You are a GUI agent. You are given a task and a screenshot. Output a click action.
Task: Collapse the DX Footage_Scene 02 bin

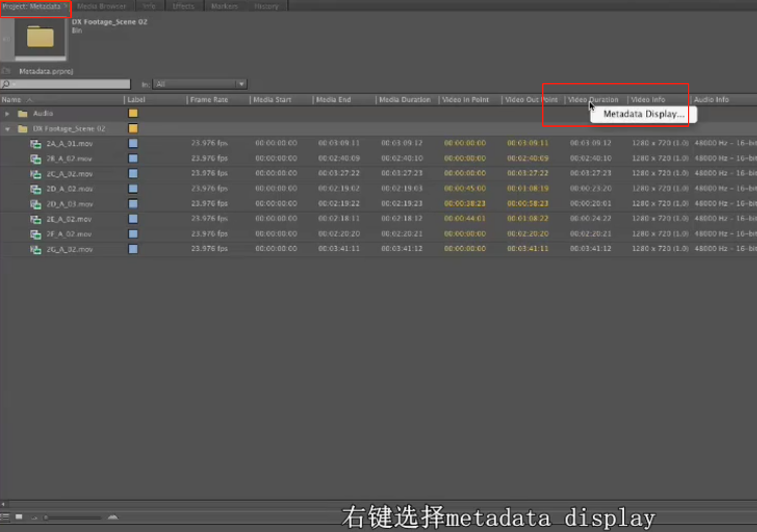(7, 129)
